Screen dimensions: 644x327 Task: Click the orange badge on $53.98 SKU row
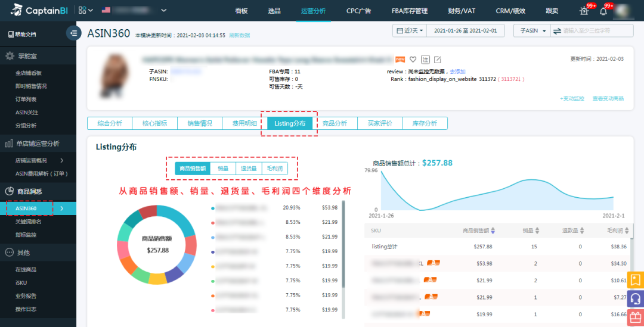coord(434,263)
